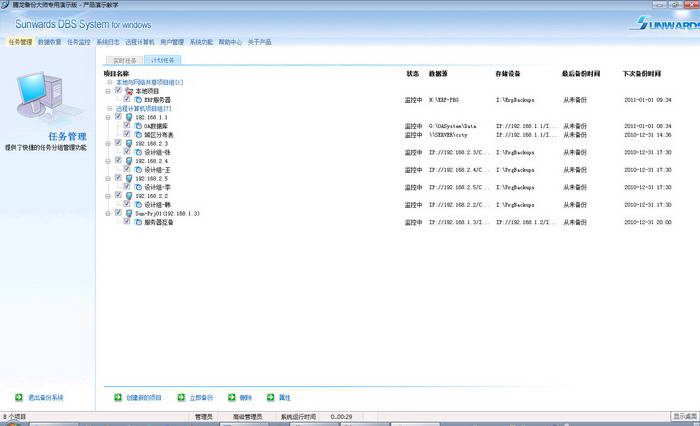Click the 本地项目 folder icon
This screenshot has height=426, width=700.
pos(129,91)
